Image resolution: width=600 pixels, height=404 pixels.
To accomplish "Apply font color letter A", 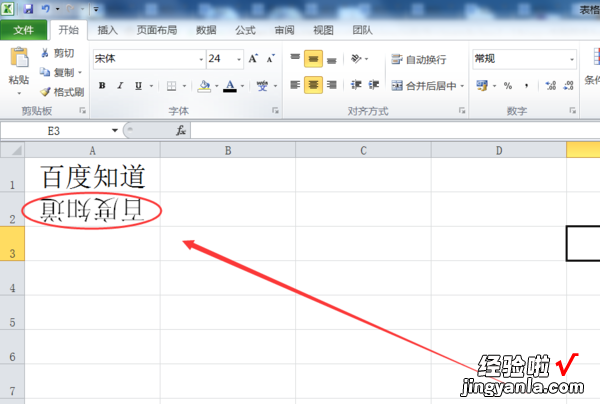I will coord(230,86).
